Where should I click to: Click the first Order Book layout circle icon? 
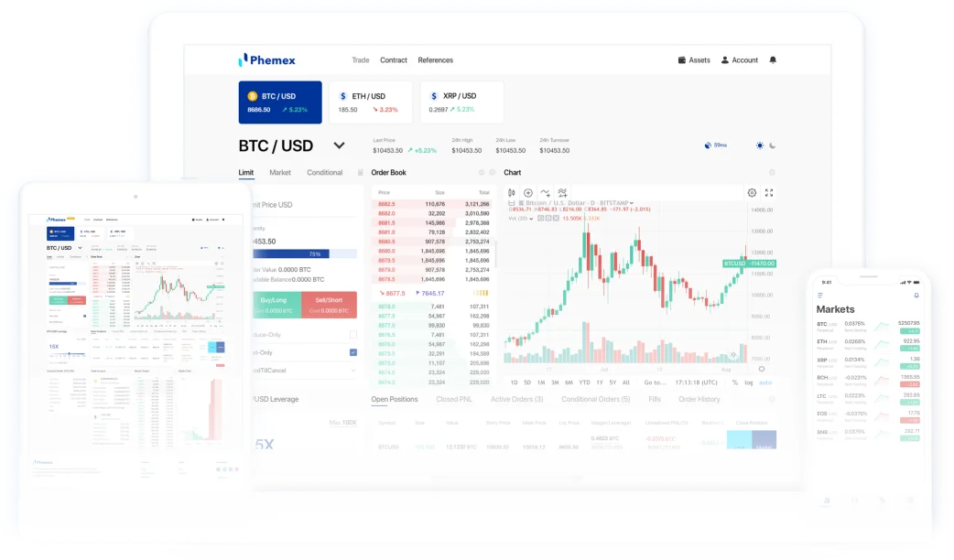(482, 173)
